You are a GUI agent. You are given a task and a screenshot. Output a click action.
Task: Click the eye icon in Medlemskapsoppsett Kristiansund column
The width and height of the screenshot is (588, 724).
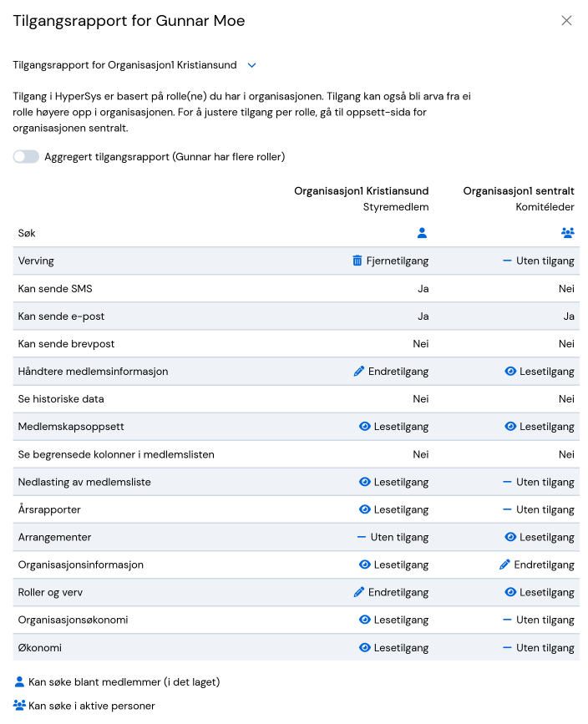364,427
